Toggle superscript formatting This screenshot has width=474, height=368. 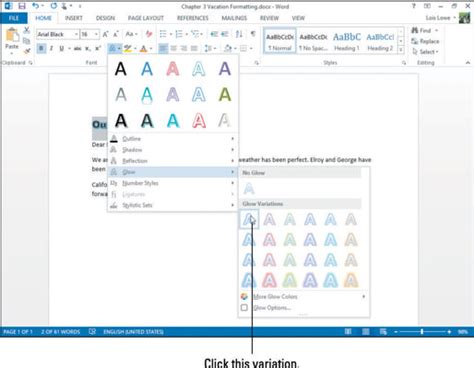(98, 49)
